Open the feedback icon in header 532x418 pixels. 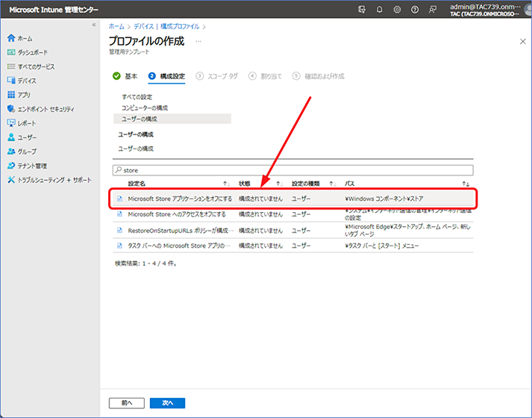coord(432,10)
